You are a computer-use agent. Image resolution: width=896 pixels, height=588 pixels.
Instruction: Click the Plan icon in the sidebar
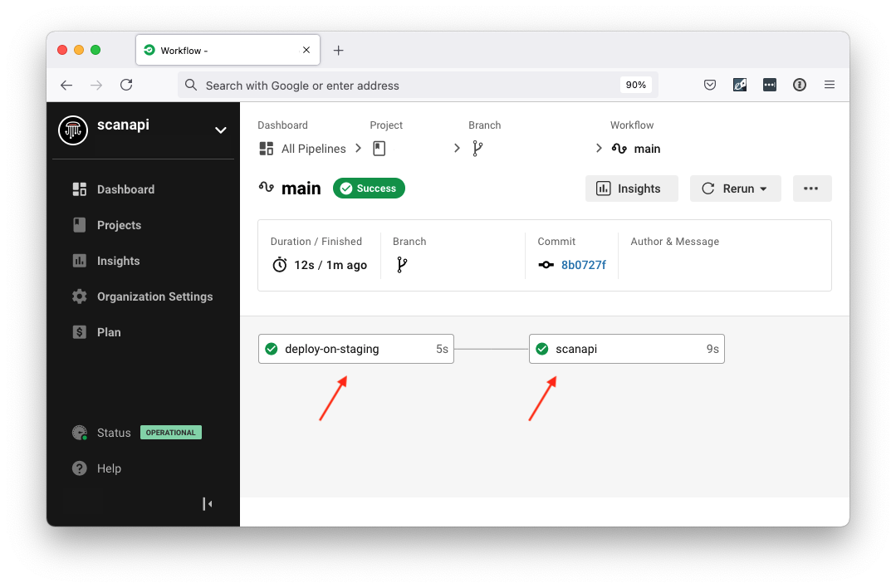tap(79, 331)
